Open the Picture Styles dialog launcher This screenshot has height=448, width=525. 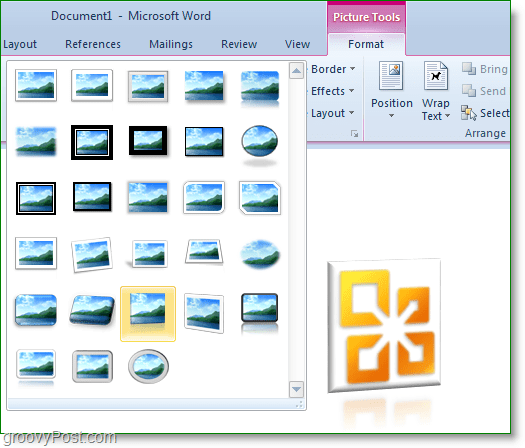[x=354, y=134]
